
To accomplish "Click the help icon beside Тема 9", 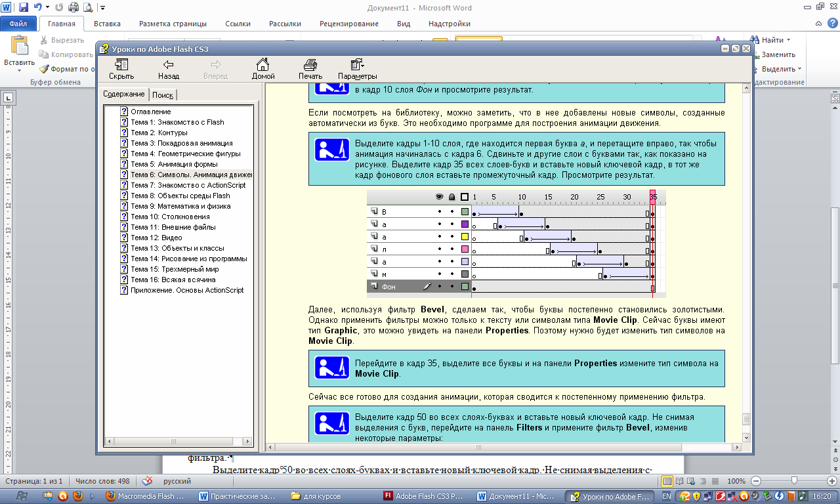I will coord(124,206).
